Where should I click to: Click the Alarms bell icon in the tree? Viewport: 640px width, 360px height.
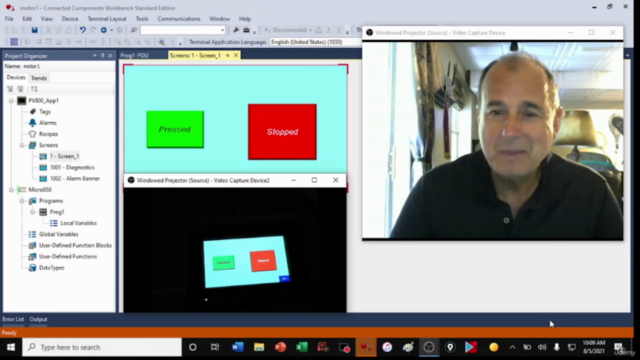click(33, 122)
